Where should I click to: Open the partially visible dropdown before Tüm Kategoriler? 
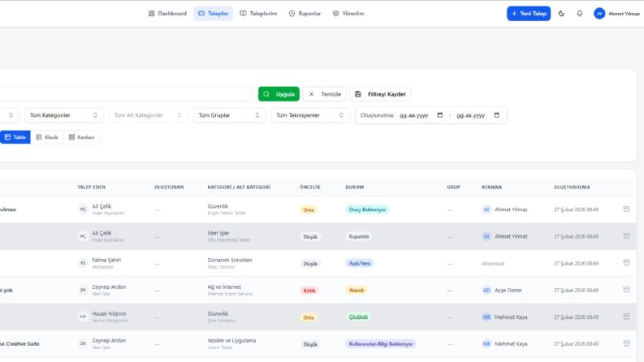[9, 115]
